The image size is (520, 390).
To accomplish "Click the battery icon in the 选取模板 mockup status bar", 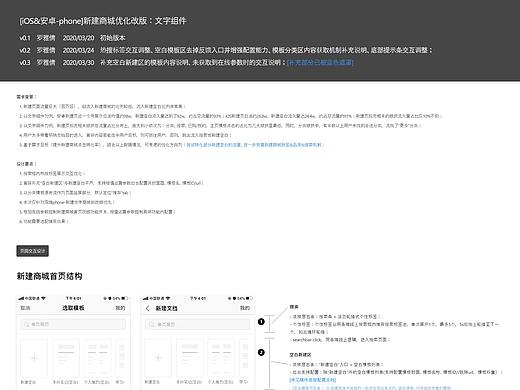I will tap(124, 298).
